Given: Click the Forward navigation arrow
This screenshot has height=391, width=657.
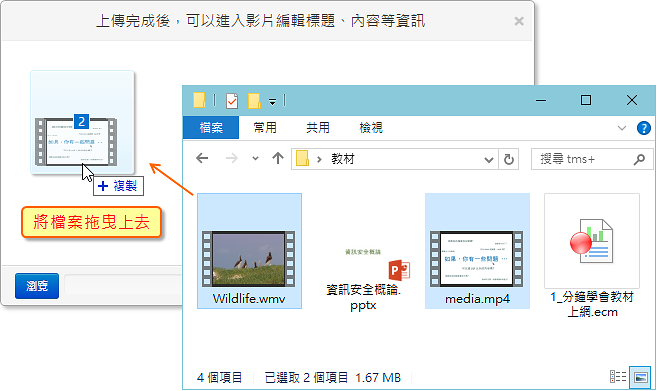Looking at the screenshot, I should pyautogui.click(x=231, y=158).
